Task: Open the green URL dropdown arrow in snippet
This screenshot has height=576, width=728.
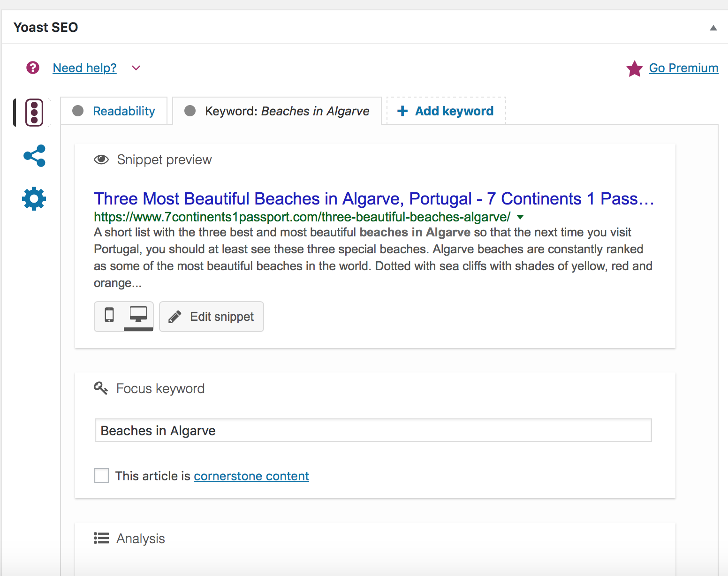Action: 520,217
